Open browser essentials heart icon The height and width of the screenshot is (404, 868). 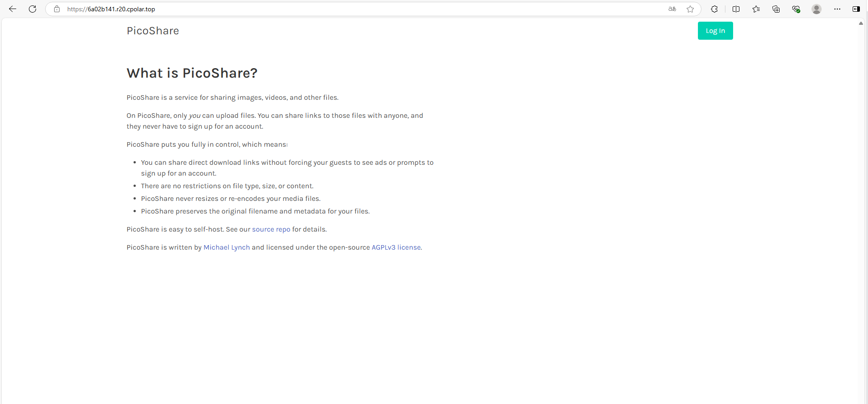[796, 9]
